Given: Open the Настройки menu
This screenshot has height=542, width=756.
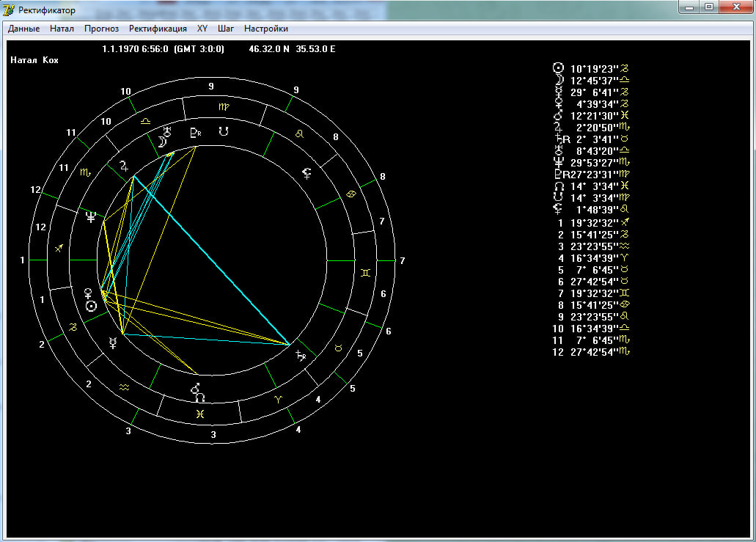Looking at the screenshot, I should [265, 29].
